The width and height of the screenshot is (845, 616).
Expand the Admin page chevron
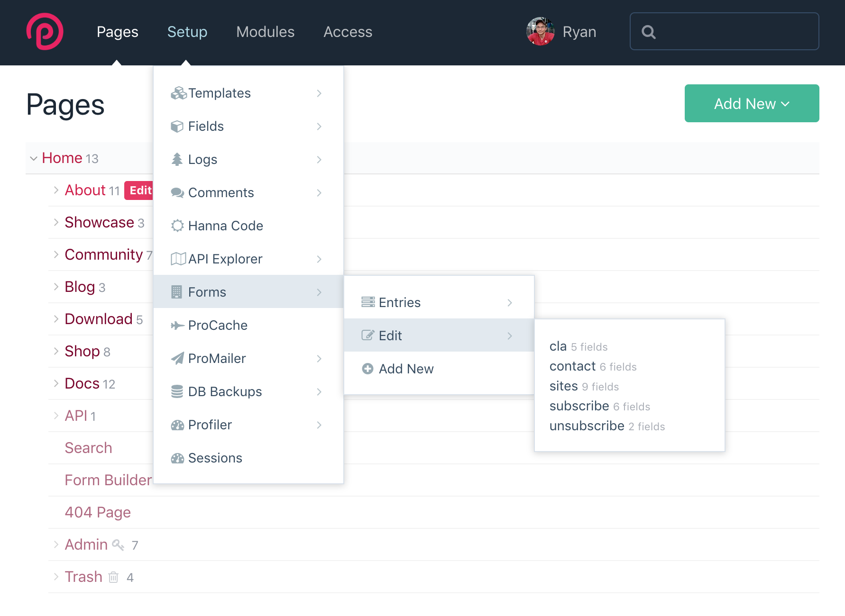click(56, 544)
